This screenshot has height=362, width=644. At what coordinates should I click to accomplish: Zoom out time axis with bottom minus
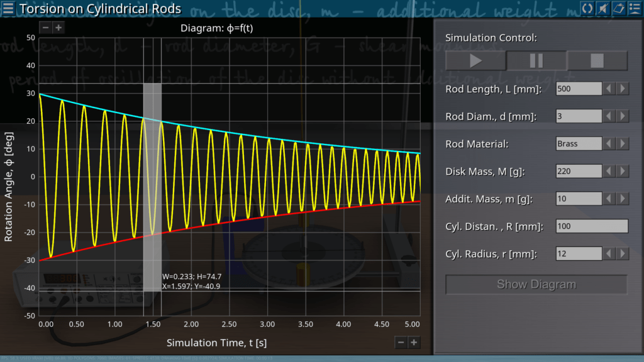click(x=401, y=342)
